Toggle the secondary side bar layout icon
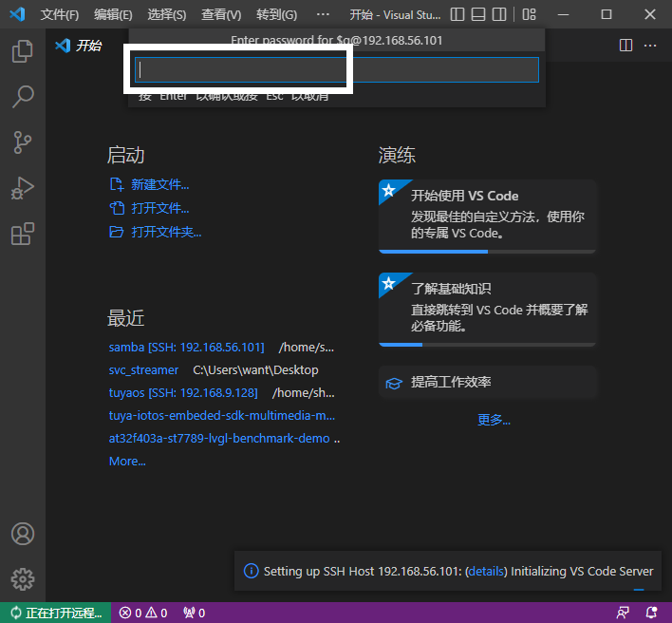This screenshot has width=672, height=623. tap(499, 14)
